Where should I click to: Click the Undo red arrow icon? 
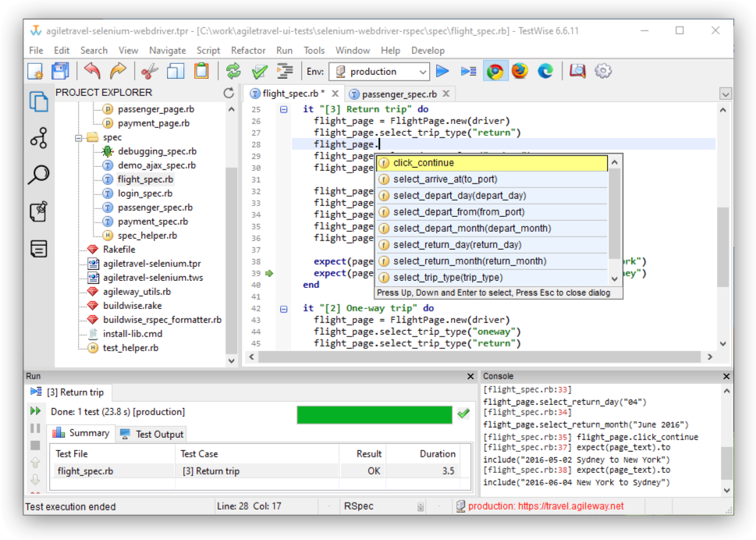coord(92,72)
